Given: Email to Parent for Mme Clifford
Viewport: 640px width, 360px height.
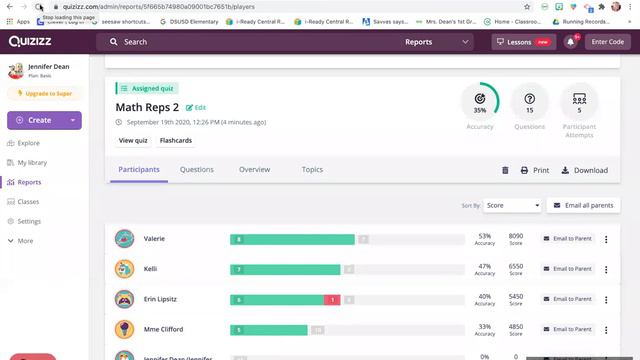Looking at the screenshot, I should [x=568, y=329].
